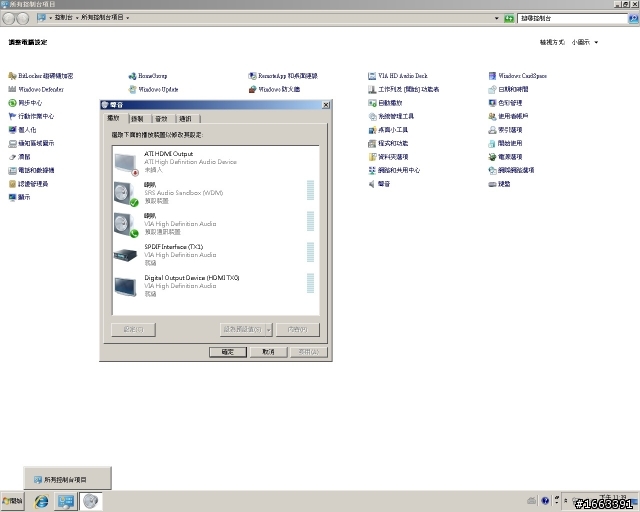
Task: Open RemoteApp and Desktop Connections item
Action: click(x=283, y=76)
